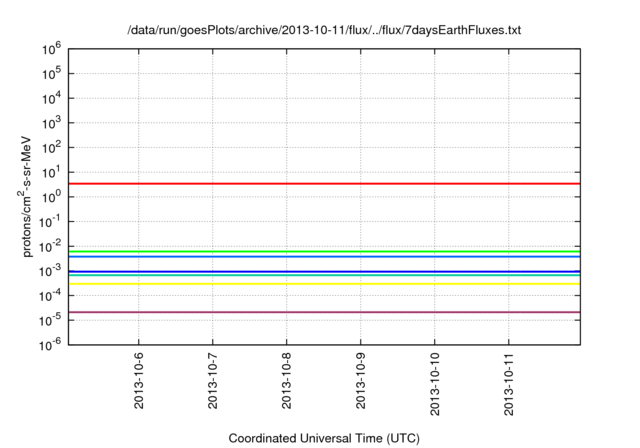This screenshot has height=448, width=640.
Task: Click the yellow flux data line
Action: (x=324, y=284)
